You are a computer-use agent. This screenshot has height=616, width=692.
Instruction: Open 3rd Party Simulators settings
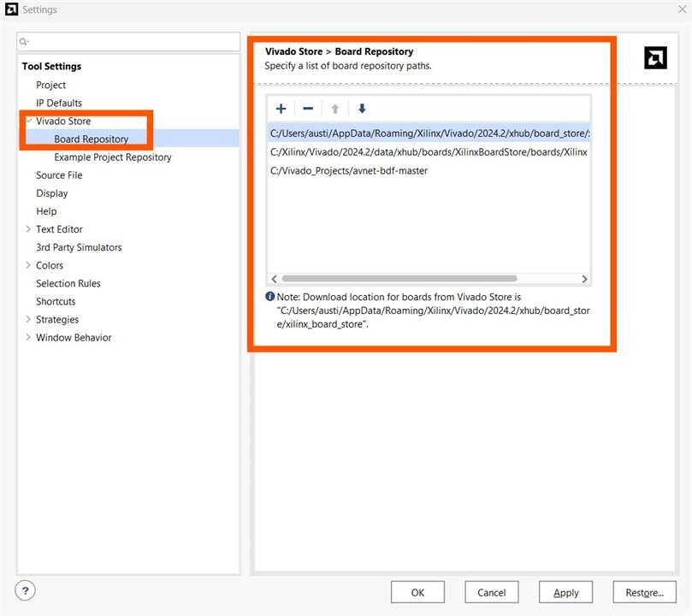coord(79,247)
